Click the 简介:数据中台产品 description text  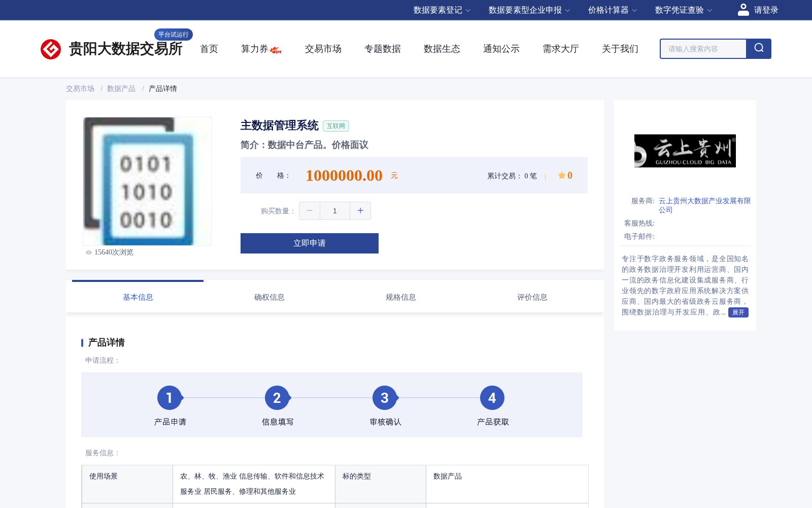tap(304, 145)
